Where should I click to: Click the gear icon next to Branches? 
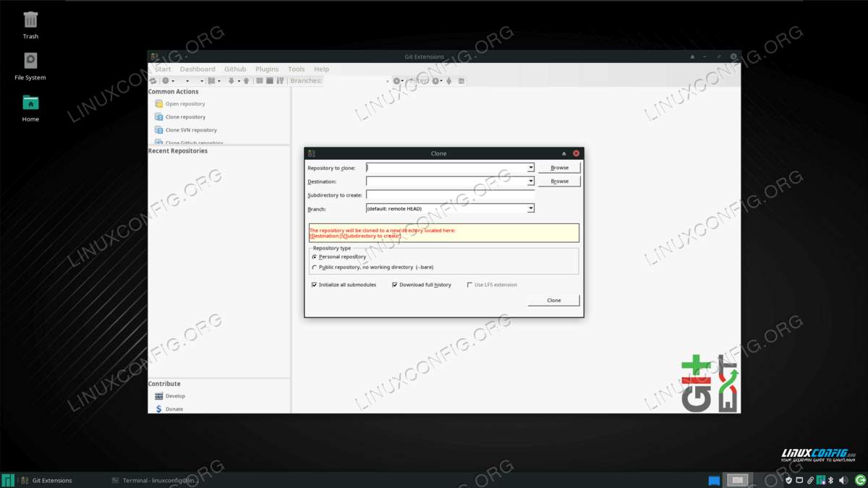point(396,81)
